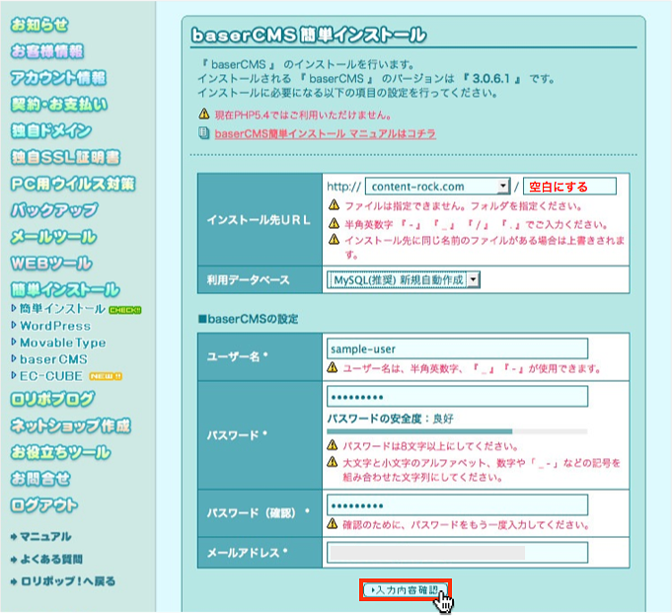Screen dimensions: 672x616
Task: Open the baserCMS submenu link
Action: coord(53,359)
